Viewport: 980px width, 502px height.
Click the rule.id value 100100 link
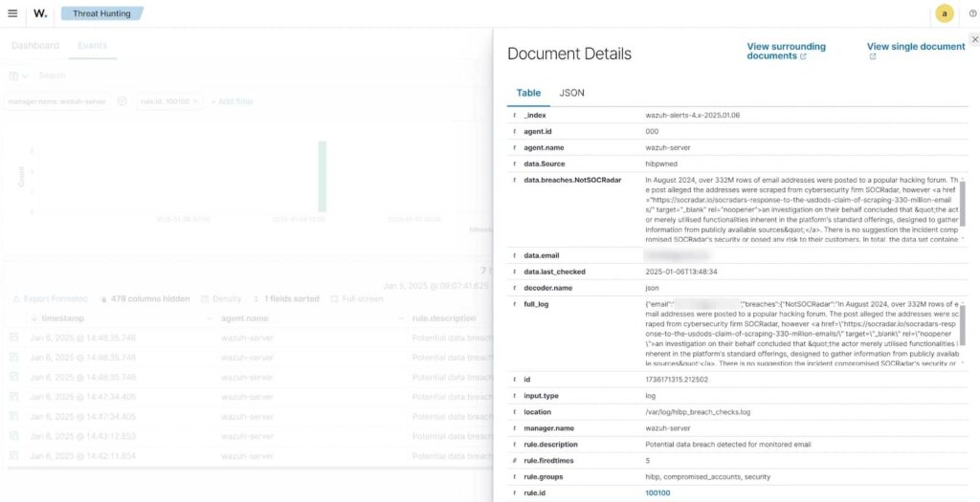[657, 493]
